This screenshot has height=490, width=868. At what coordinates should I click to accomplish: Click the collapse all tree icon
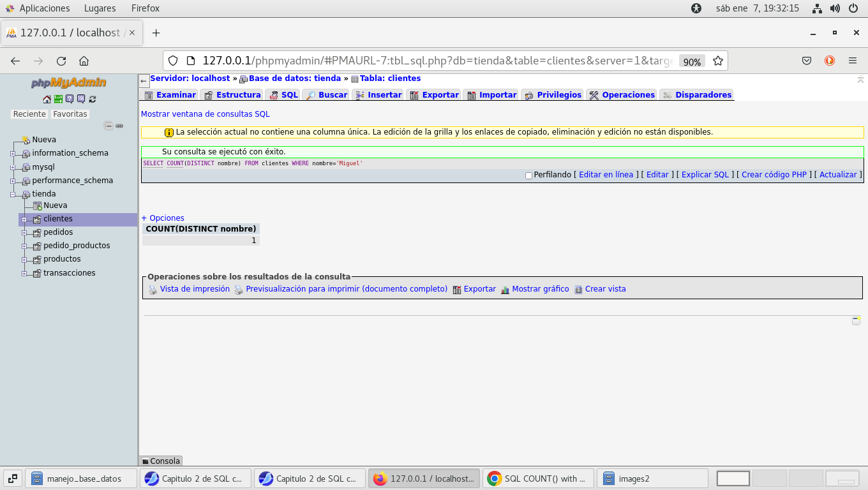click(x=108, y=126)
